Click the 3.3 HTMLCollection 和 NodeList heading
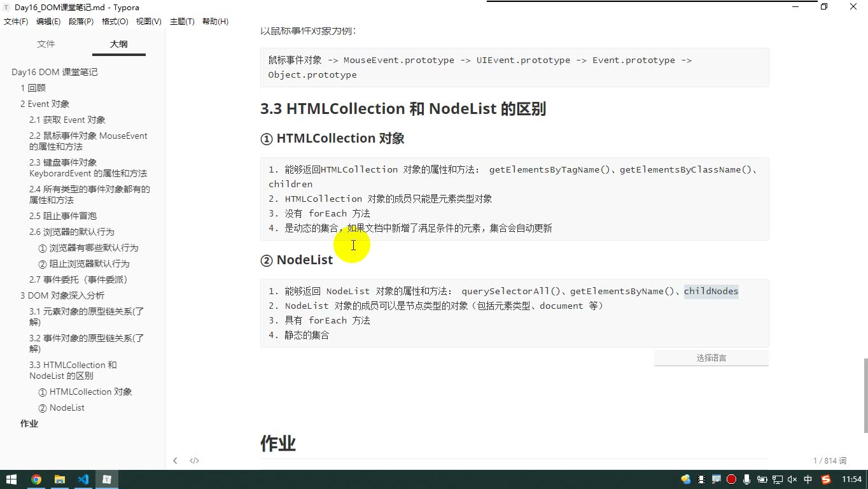This screenshot has height=489, width=868. [x=403, y=109]
